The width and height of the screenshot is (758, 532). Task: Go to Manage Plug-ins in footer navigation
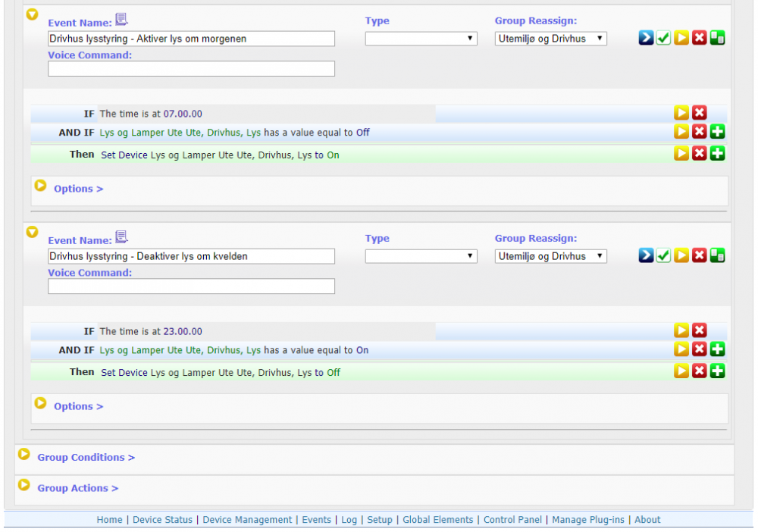click(x=588, y=520)
